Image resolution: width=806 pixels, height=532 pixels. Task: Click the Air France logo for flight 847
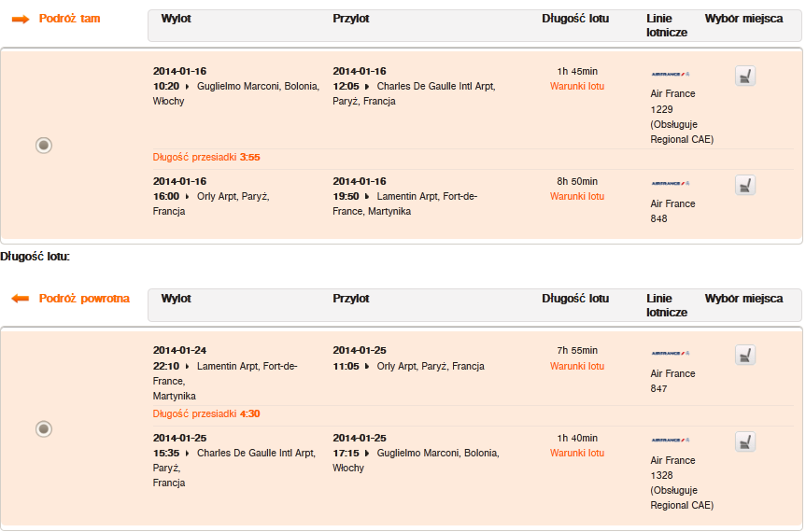(671, 354)
